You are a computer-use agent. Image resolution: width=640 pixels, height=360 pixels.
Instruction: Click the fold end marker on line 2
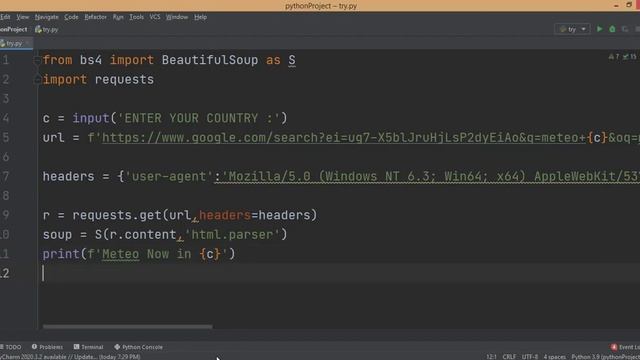click(37, 80)
